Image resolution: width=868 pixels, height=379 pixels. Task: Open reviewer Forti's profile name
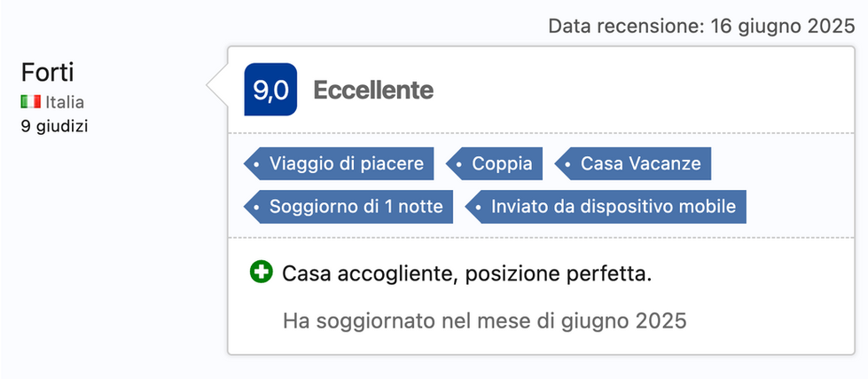click(47, 72)
